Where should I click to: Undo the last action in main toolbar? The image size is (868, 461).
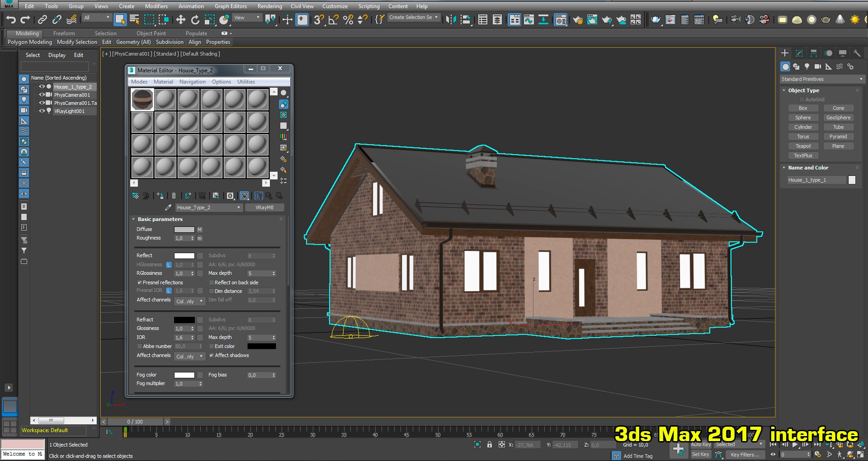pyautogui.click(x=11, y=19)
